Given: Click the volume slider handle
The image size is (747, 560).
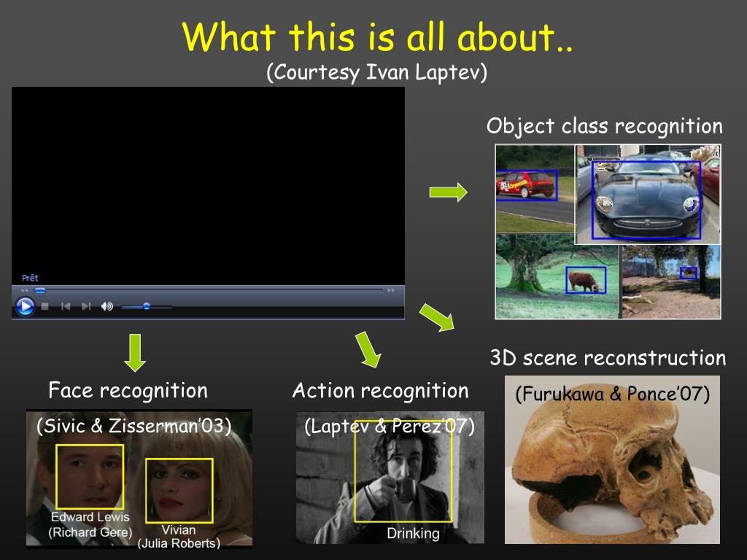Looking at the screenshot, I should [147, 306].
